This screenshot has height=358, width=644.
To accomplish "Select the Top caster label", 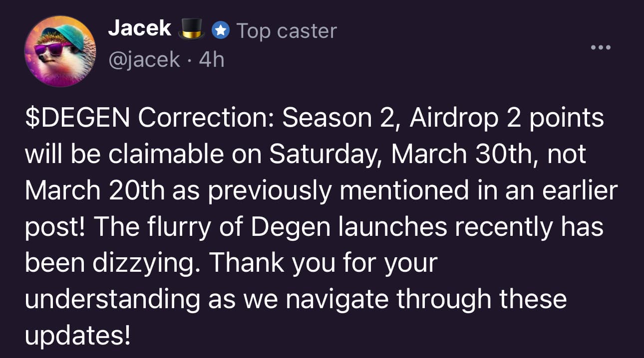I will click(x=287, y=31).
